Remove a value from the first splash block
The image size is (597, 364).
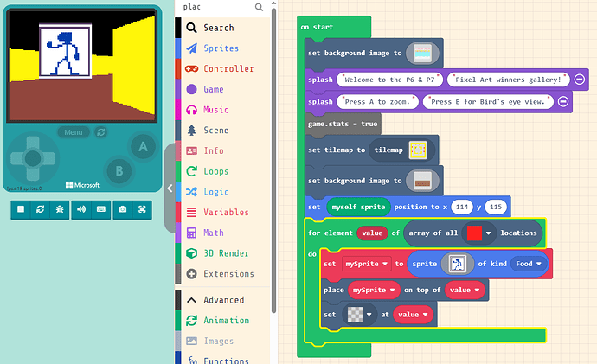coord(579,80)
